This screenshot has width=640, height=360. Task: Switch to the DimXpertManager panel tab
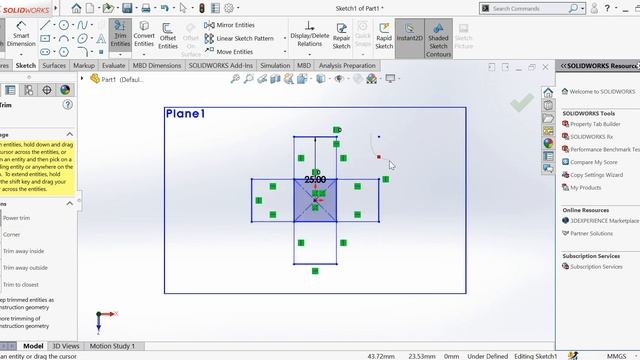pyautogui.click(x=47, y=90)
